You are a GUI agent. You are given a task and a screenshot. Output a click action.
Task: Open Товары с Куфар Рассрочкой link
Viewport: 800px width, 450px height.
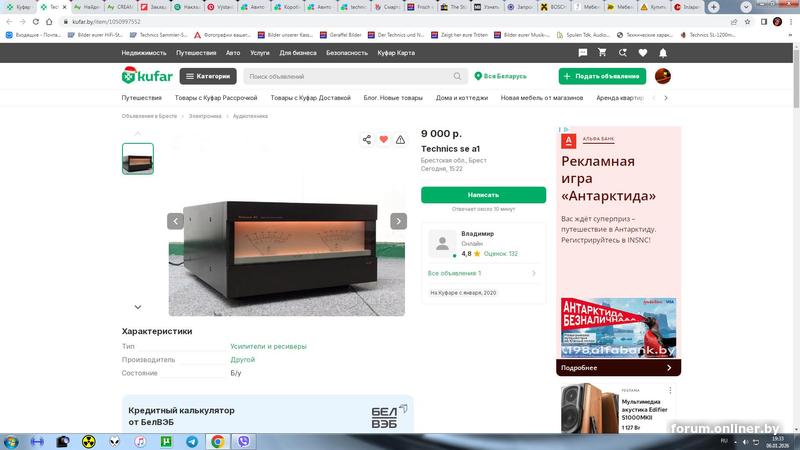click(216, 97)
